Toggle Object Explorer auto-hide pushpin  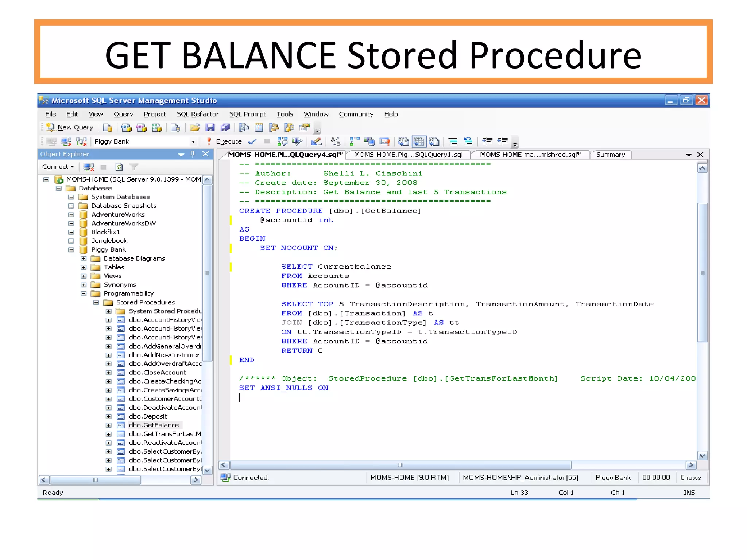[x=193, y=154]
